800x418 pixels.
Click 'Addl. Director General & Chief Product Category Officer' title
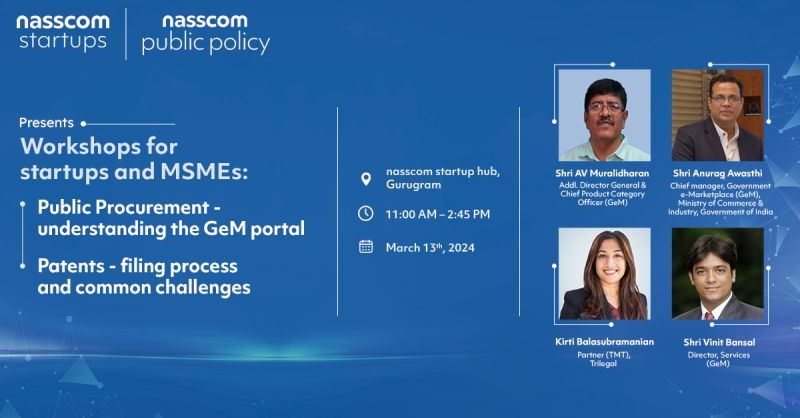(x=603, y=194)
